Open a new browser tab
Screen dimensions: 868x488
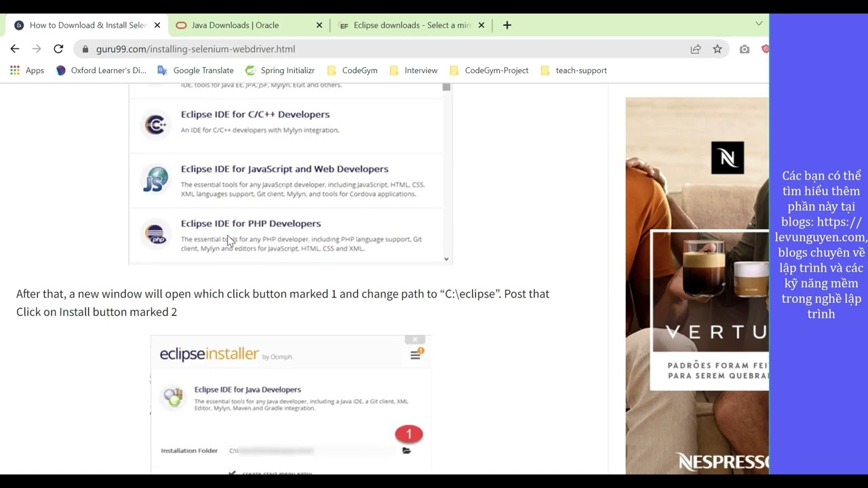tap(507, 25)
